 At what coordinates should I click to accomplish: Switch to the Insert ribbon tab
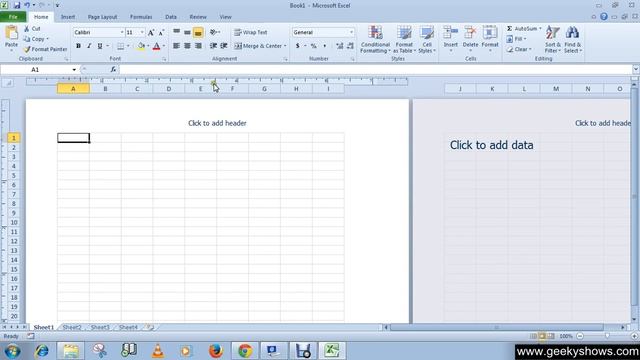pos(68,17)
